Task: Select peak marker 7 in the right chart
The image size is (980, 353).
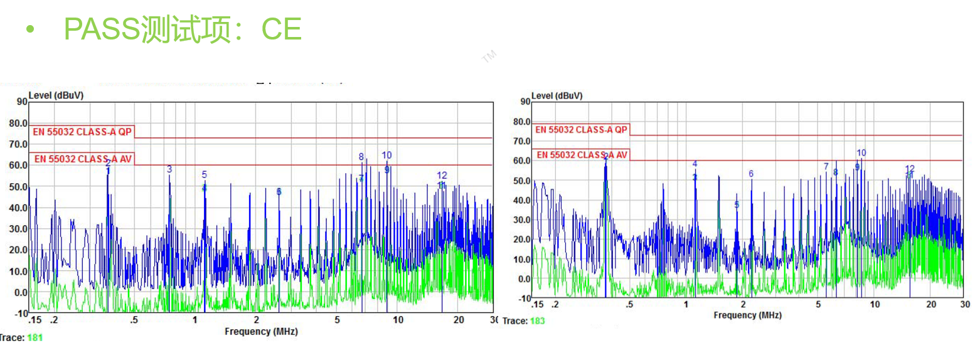Action: 826,167
